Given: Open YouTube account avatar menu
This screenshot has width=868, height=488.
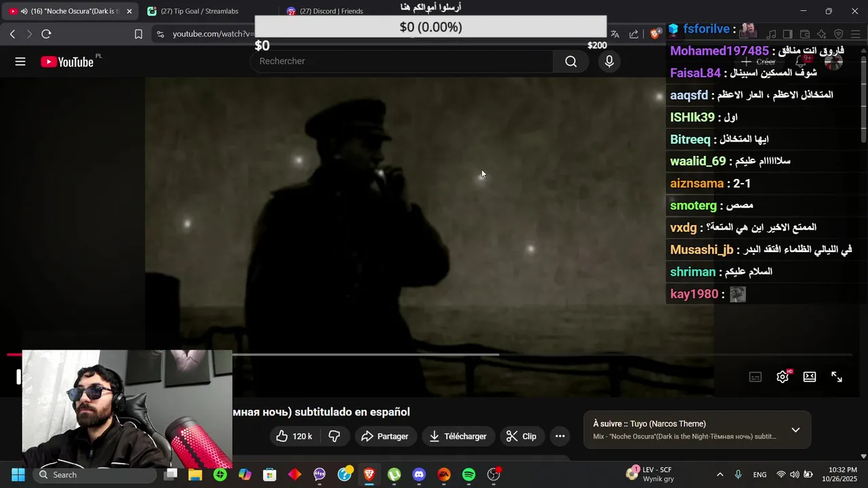Looking at the screenshot, I should click(x=833, y=62).
